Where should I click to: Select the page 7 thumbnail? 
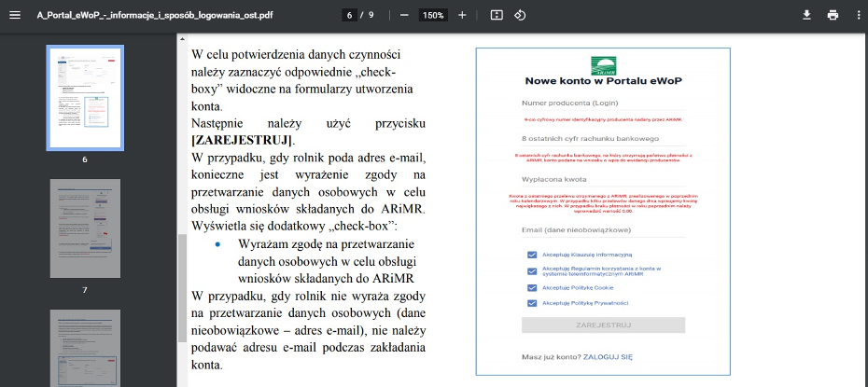[85, 228]
